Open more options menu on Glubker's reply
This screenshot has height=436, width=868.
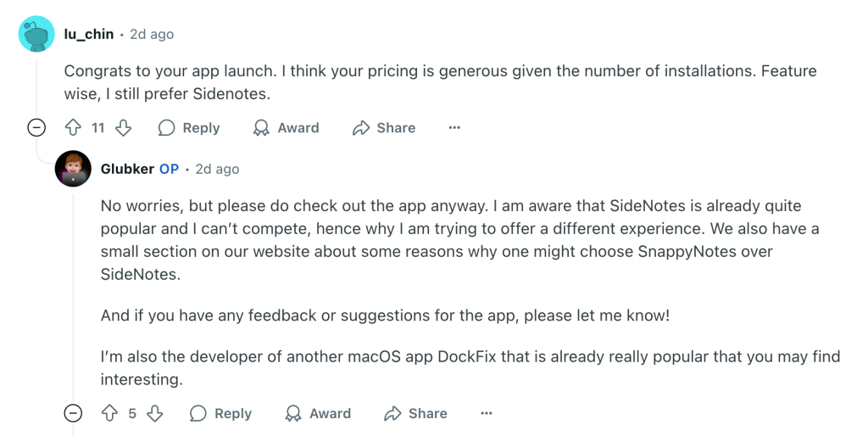coord(487,413)
